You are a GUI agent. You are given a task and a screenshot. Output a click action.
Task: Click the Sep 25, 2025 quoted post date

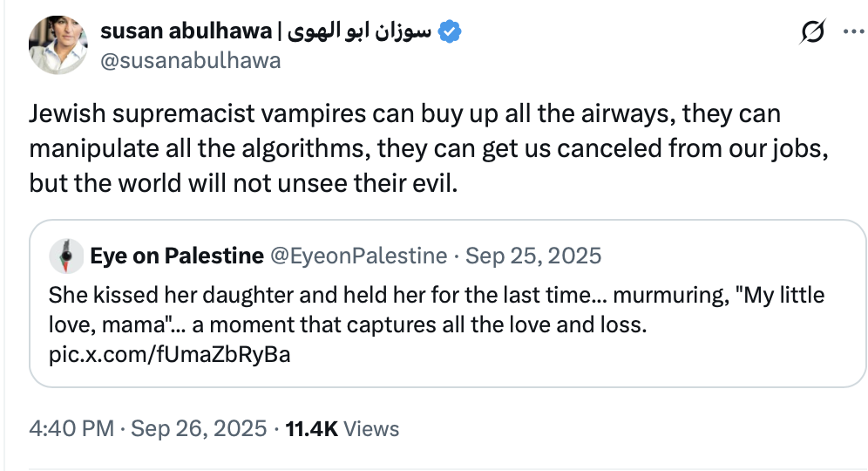(533, 256)
